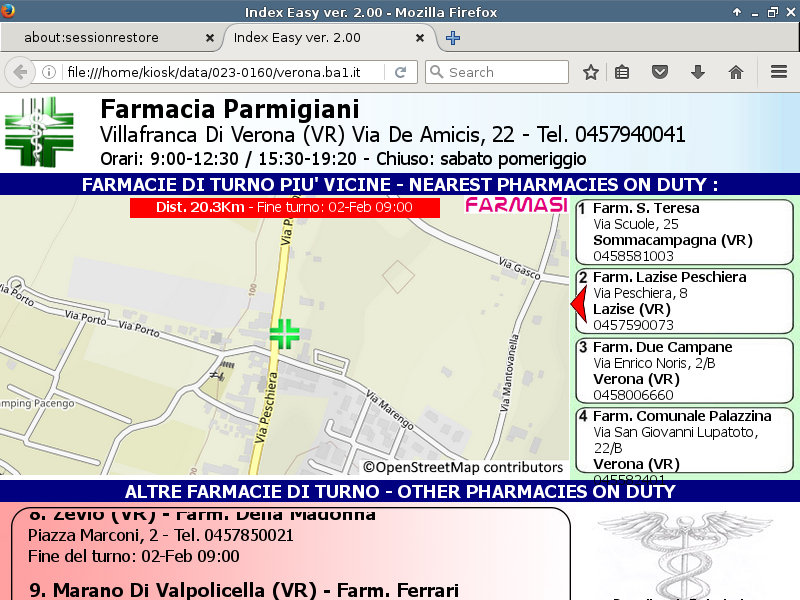This screenshot has height=600, width=800.
Task: Open the Downloads arrow icon
Action: (x=698, y=72)
